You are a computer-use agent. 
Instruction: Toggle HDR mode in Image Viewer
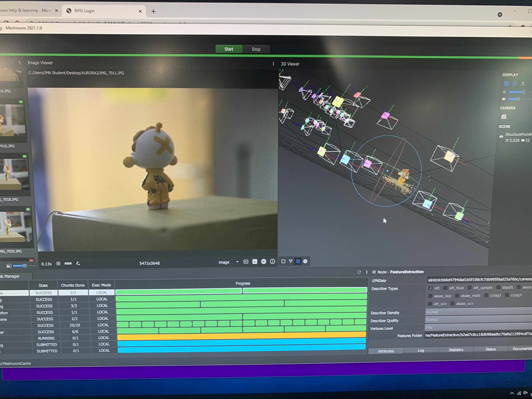(x=68, y=263)
